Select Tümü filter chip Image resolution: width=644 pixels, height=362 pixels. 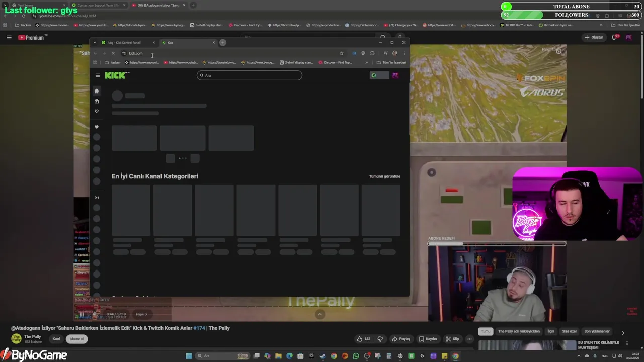486,331
